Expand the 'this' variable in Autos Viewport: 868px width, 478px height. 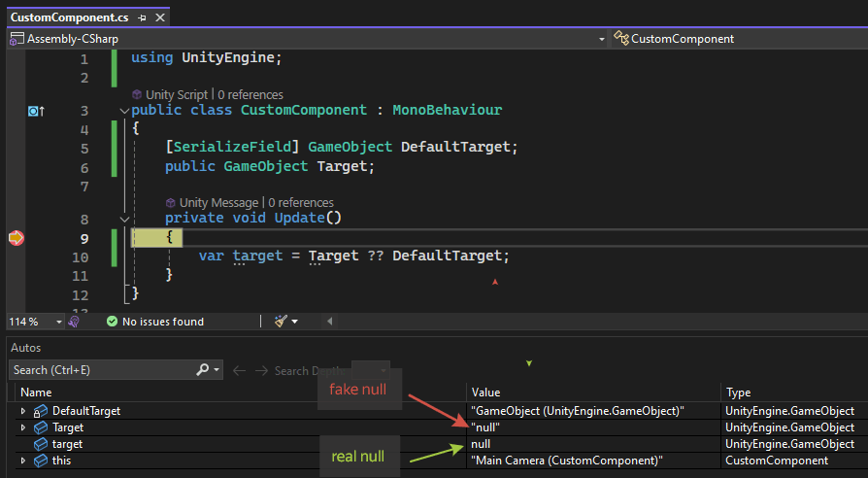point(23,461)
